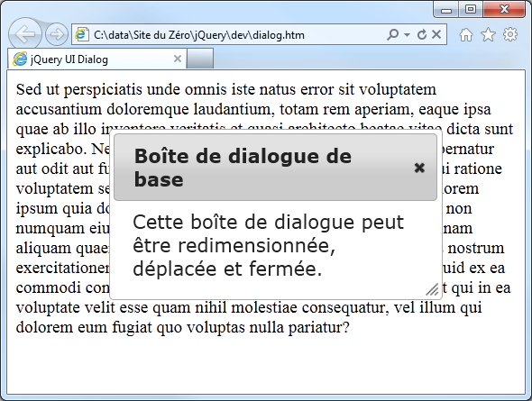The image size is (532, 401).
Task: Click the dialog text 'Cette boîte de dialogue peut'
Action: 269,223
